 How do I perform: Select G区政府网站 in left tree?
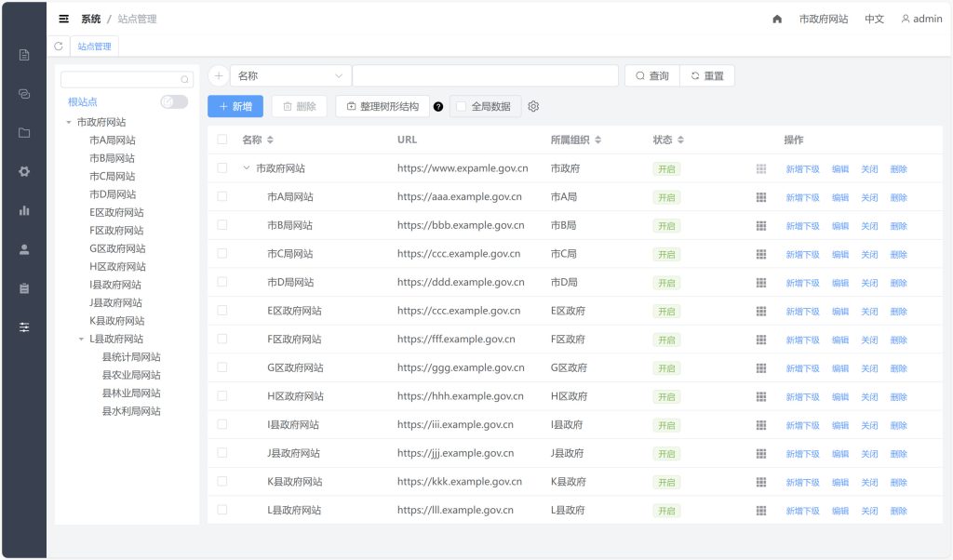[x=117, y=248]
